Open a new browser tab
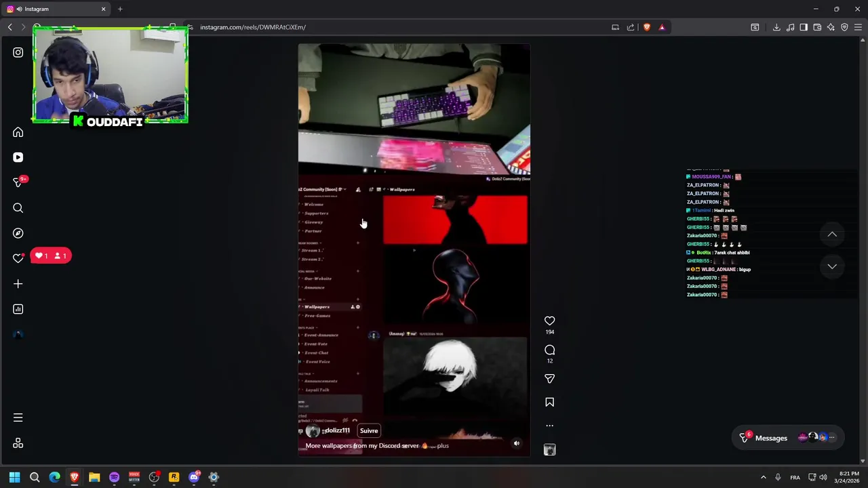 click(x=120, y=9)
